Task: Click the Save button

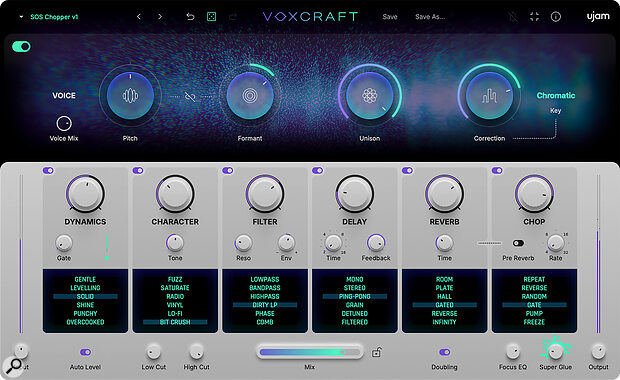Action: [390, 17]
